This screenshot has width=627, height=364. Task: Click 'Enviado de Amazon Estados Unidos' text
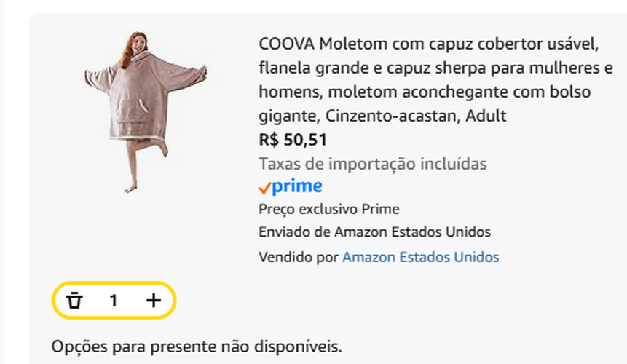point(374,232)
